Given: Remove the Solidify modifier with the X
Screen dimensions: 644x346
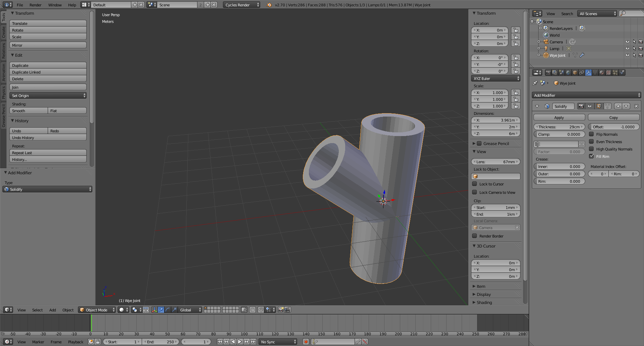Looking at the screenshot, I should [636, 106].
